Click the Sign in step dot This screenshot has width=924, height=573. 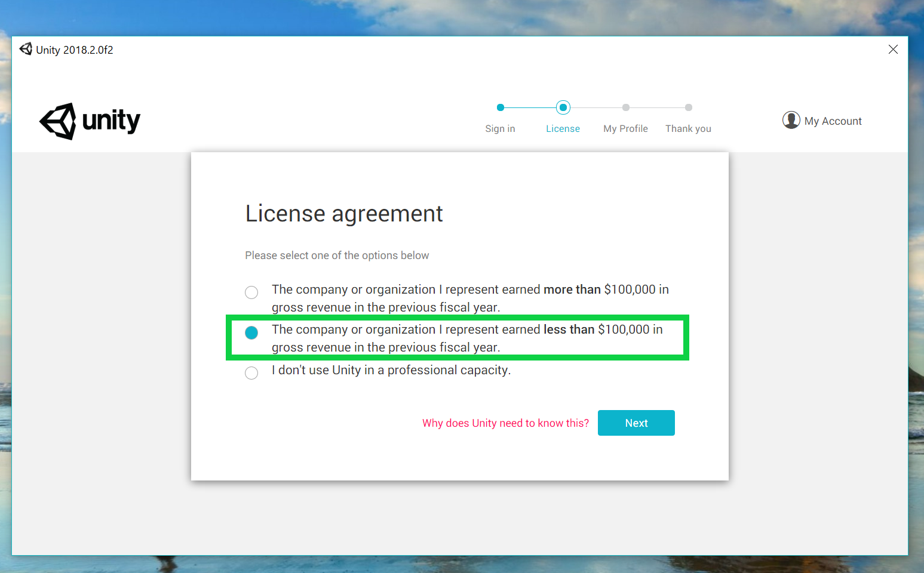coord(501,107)
